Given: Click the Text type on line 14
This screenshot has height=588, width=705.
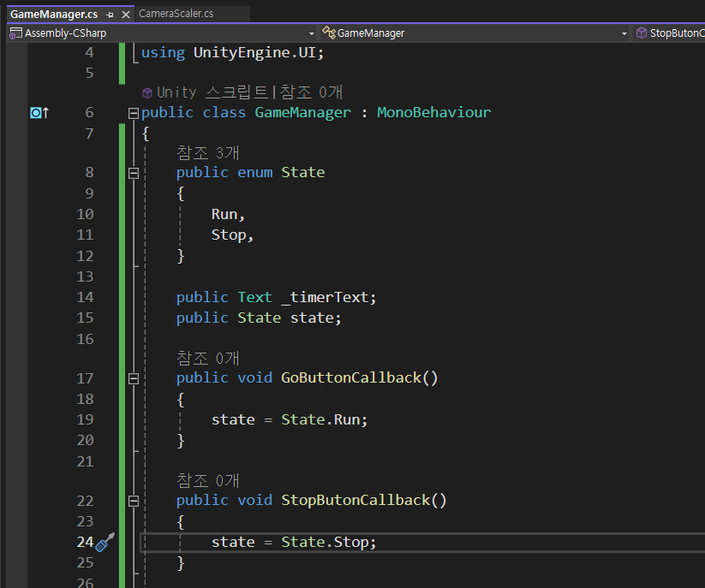Looking at the screenshot, I should pyautogui.click(x=254, y=297).
